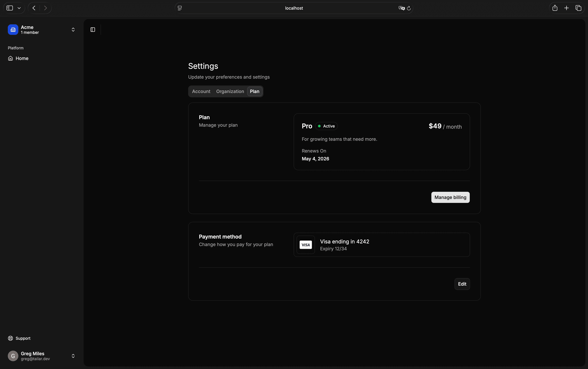Click the Manage billing button

pos(450,197)
